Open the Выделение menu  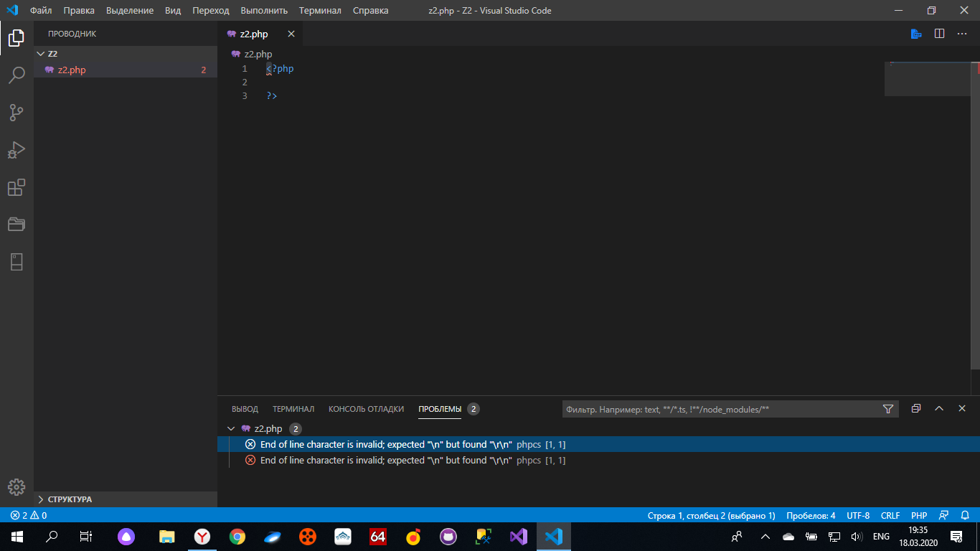coord(130,10)
